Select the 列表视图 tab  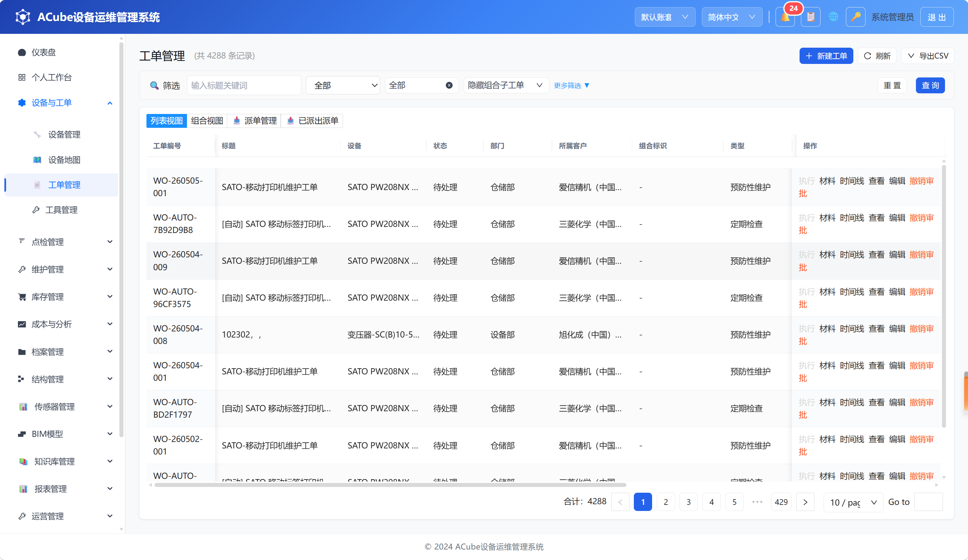point(166,121)
